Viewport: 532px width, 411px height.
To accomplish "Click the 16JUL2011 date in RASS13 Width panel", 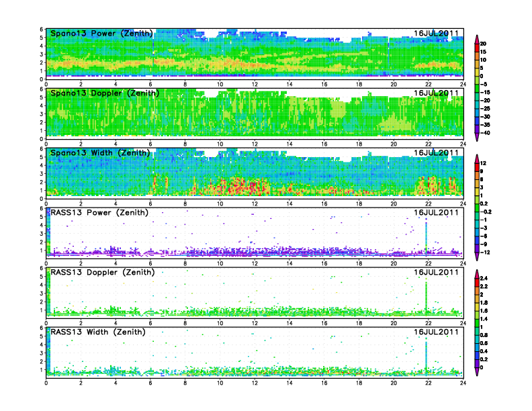I will coord(436,332).
